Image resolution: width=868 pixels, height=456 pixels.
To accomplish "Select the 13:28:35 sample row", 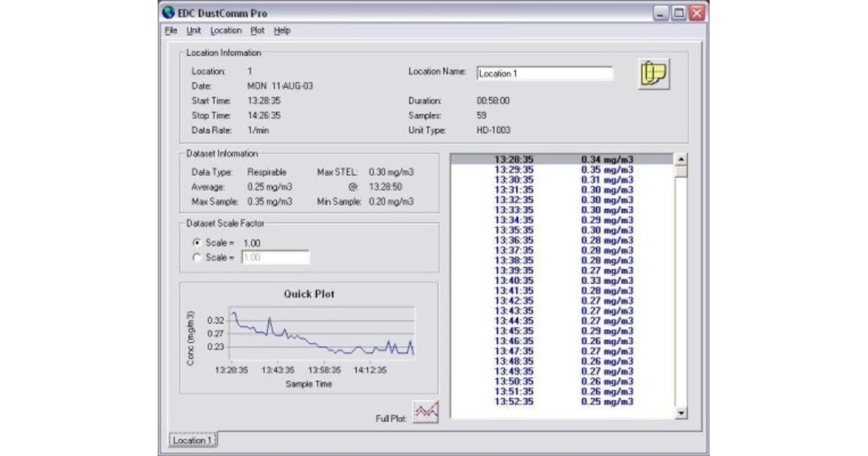I will pos(563,159).
